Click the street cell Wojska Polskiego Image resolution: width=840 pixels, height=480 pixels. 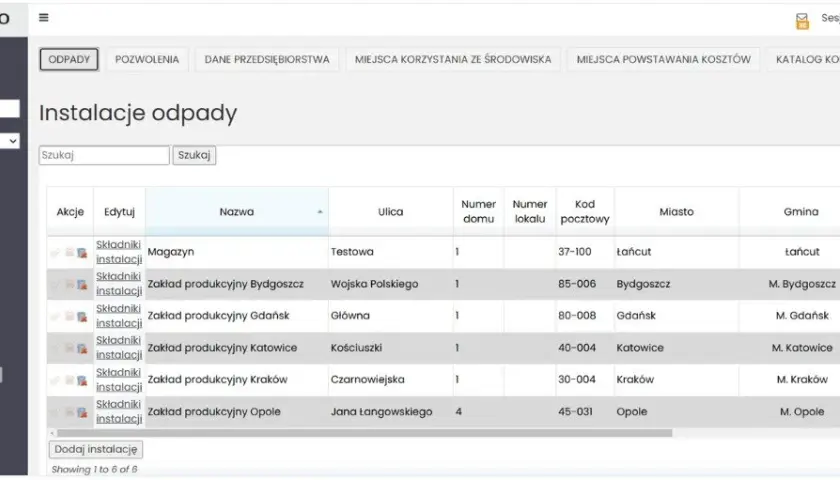coord(391,284)
